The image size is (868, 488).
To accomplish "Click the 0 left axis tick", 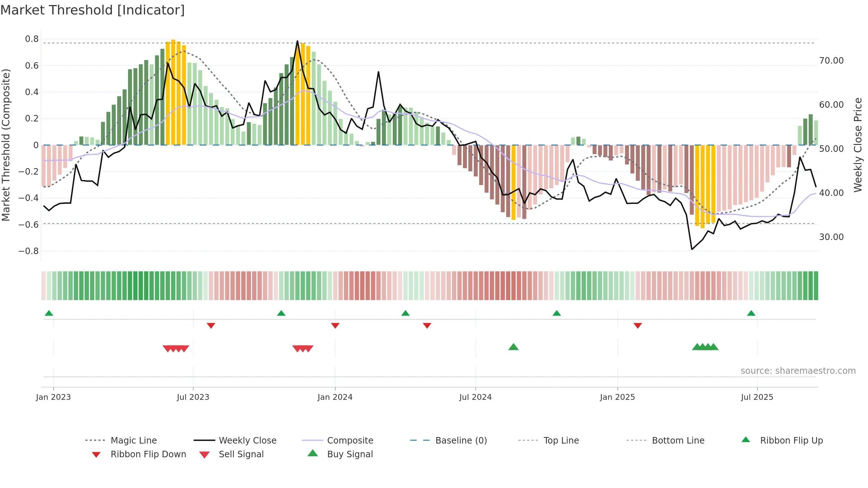I will [x=36, y=145].
